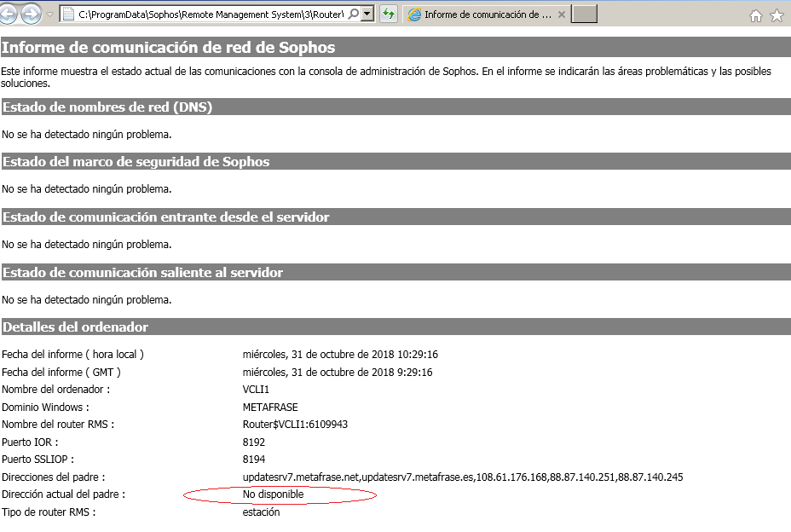Click the green refresh arrows button

click(x=389, y=14)
